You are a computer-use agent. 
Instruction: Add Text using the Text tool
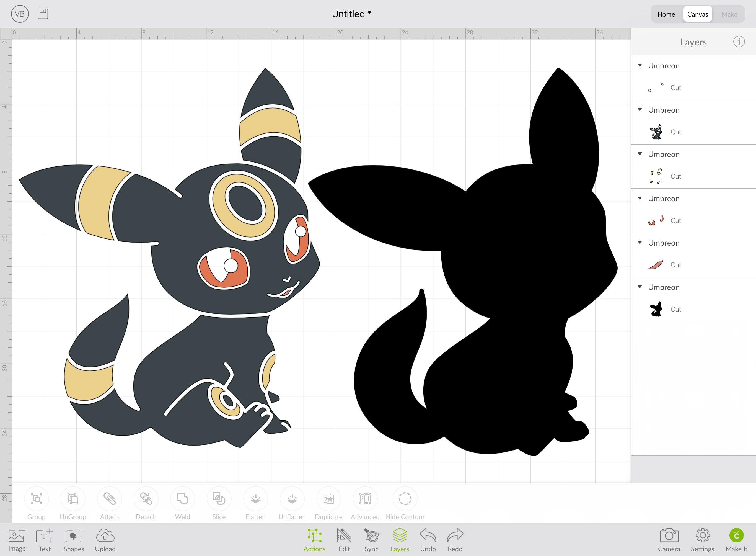44,540
